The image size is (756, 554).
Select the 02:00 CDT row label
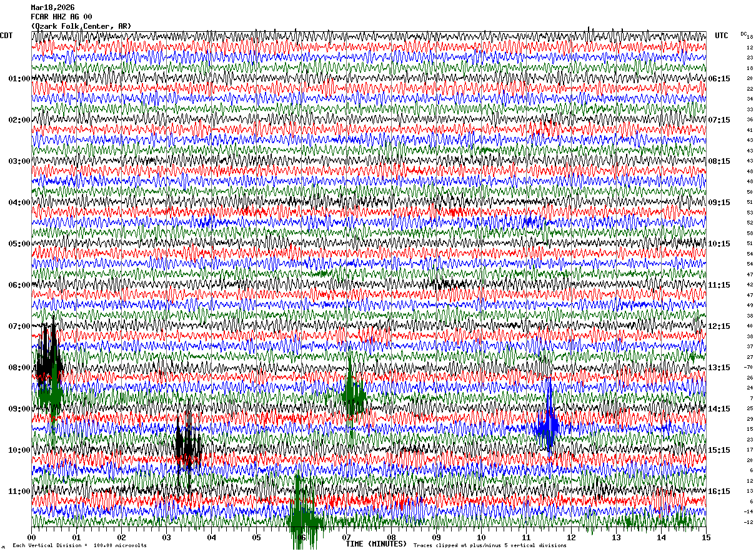click(x=19, y=120)
